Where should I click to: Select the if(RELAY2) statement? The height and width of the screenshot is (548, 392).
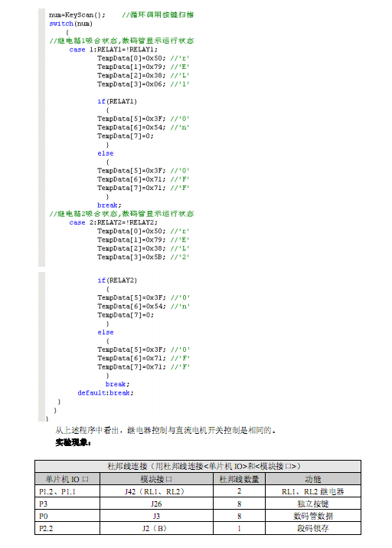point(117,281)
